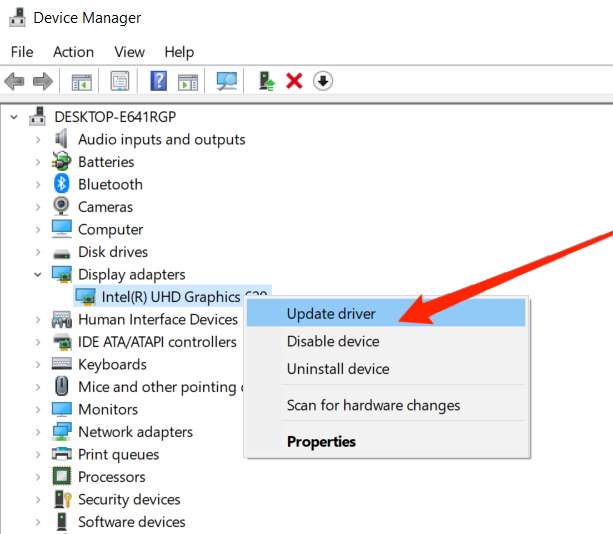Open the View menu
The width and height of the screenshot is (613, 534).
[x=129, y=52]
